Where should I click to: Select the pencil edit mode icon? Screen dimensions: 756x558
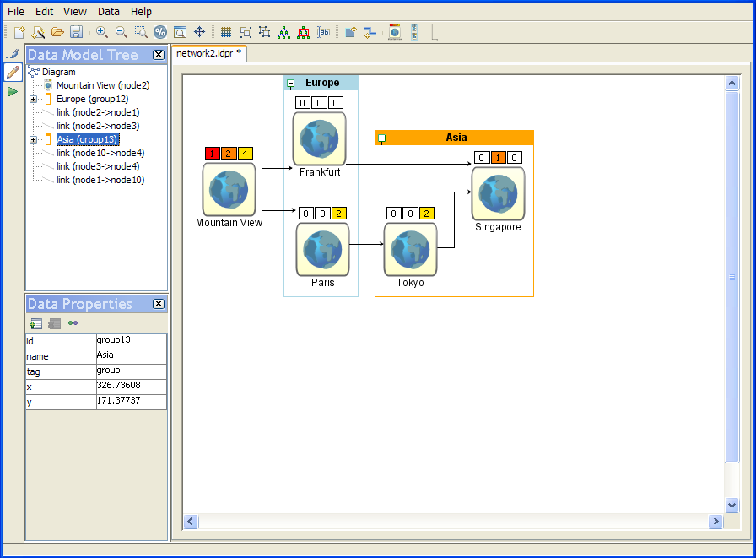tap(12, 72)
